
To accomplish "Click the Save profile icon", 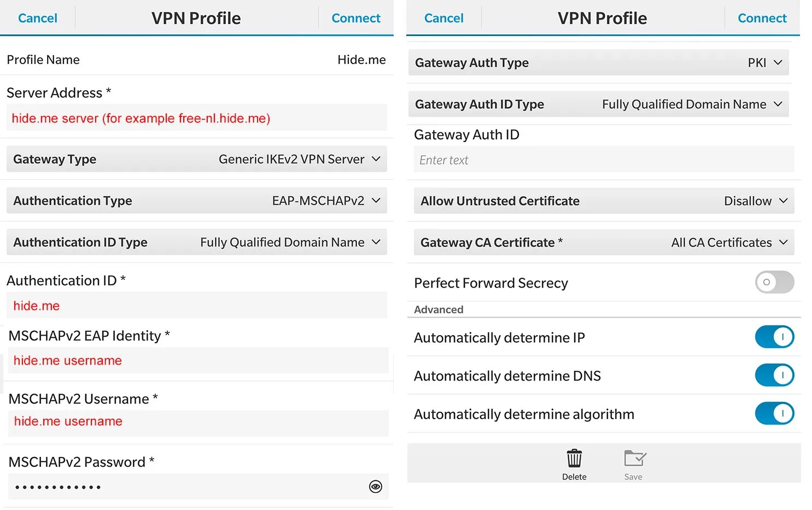I will pyautogui.click(x=634, y=459).
